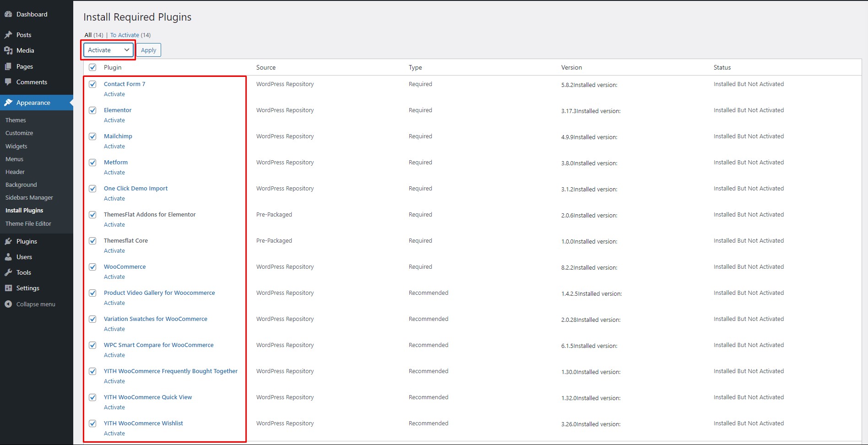The image size is (868, 445).
Task: Open WPC Smart Compare for WooCommerce link
Action: [x=159, y=345]
